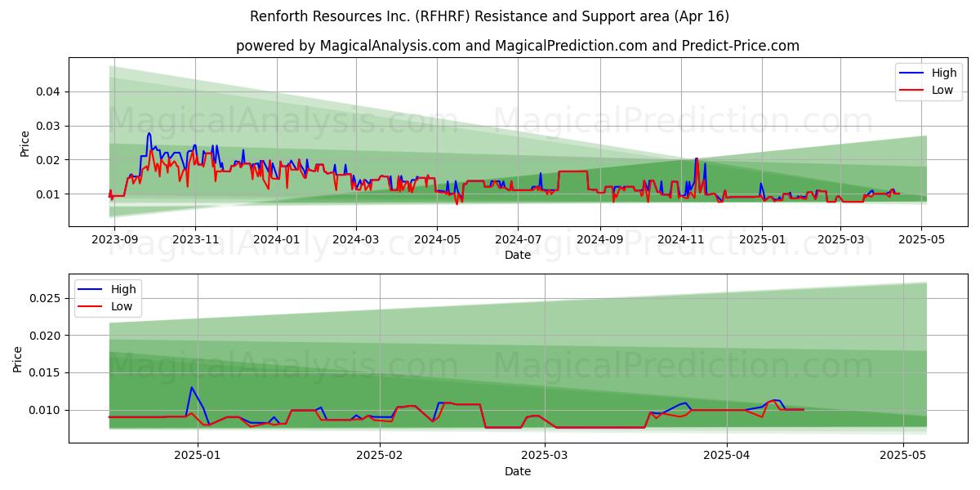Click the '2025-01' x-axis label in the bottom chart
The height and width of the screenshot is (490, 980).
pos(198,457)
